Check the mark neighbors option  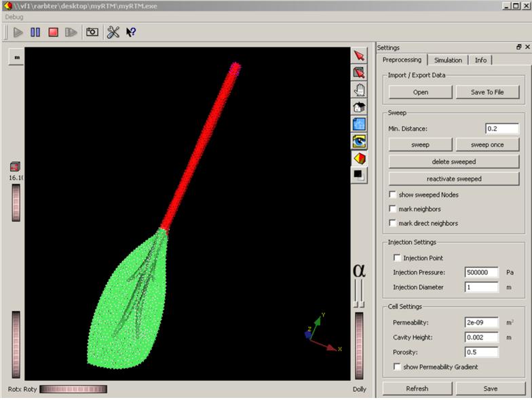click(392, 209)
